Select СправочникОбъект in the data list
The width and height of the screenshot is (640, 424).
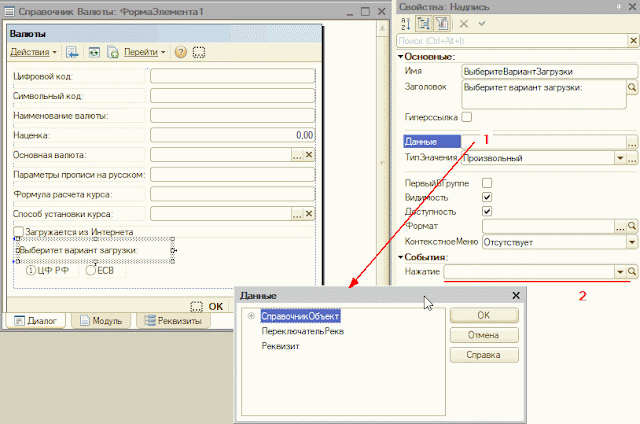pyautogui.click(x=300, y=316)
